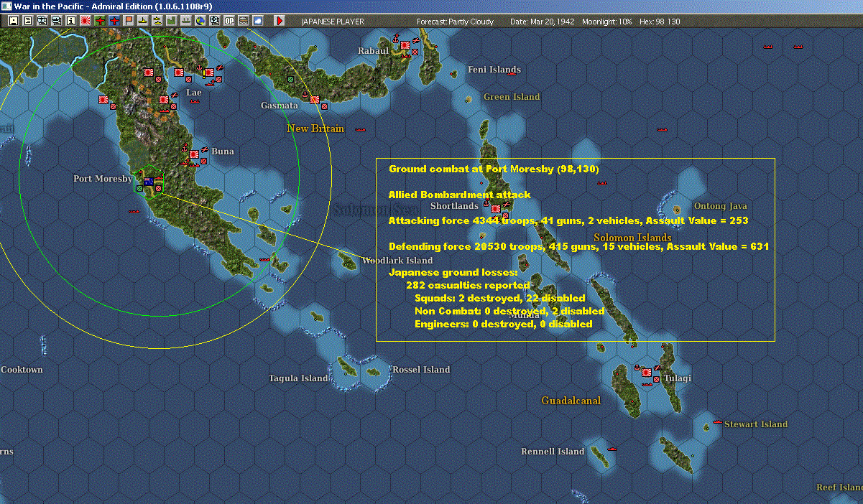The width and height of the screenshot is (863, 504).
Task: Click the airfield icon at Shortlands
Action: tap(507, 205)
